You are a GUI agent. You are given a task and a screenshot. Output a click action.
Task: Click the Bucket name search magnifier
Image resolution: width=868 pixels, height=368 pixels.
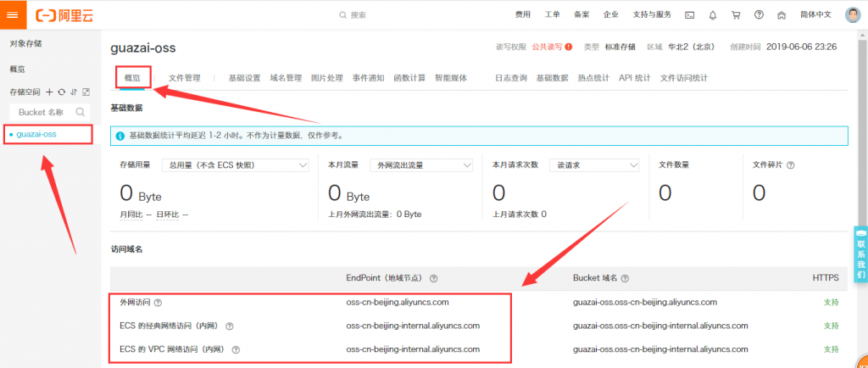click(81, 112)
